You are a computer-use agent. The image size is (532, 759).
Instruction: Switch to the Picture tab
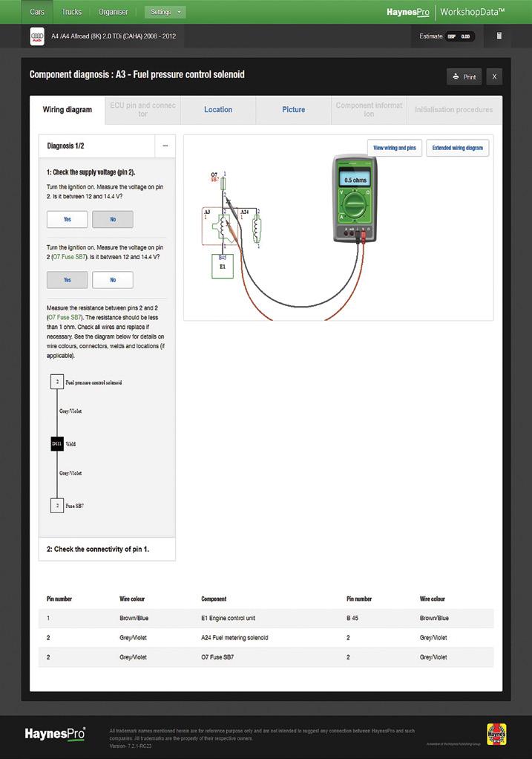(x=294, y=109)
